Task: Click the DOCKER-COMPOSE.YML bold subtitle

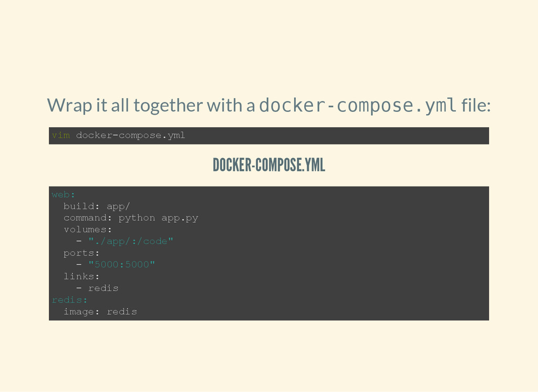Action: (268, 165)
